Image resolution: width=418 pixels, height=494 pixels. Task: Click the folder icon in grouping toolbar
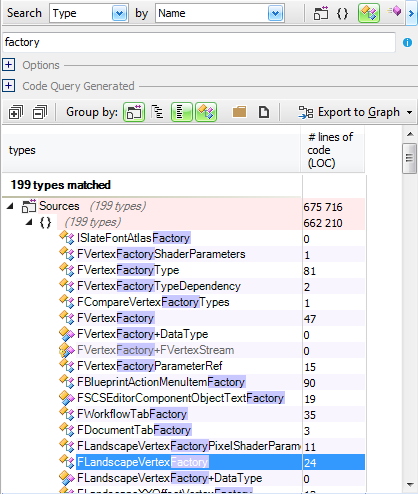tap(239, 112)
